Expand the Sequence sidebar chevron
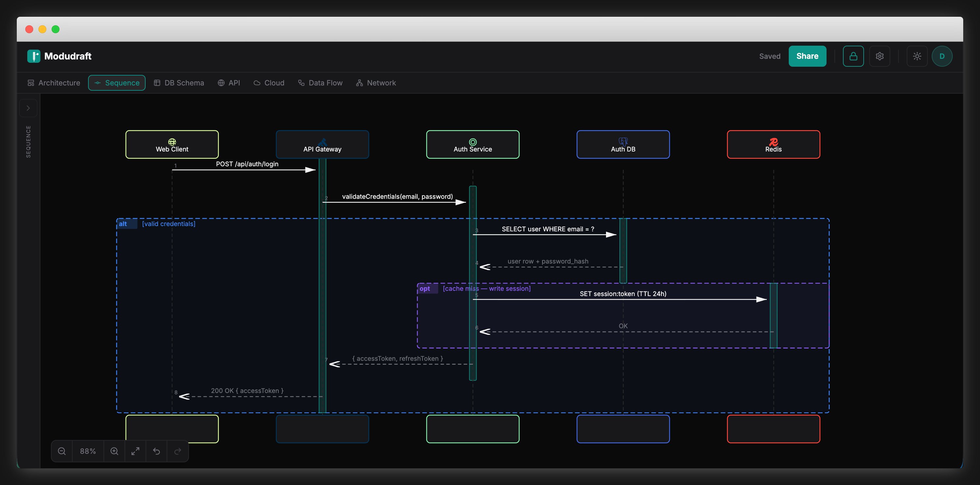This screenshot has height=485, width=980. [x=28, y=108]
